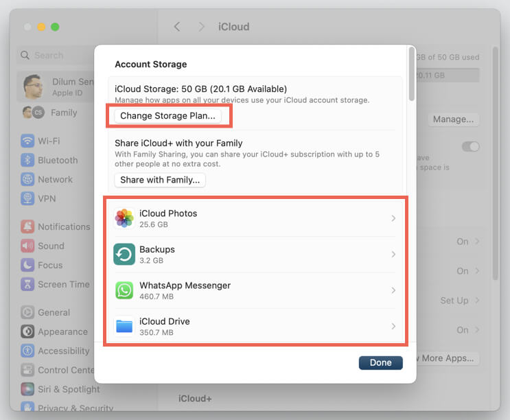
Task: Select the Screen Time label in sidebar
Action: (64, 284)
